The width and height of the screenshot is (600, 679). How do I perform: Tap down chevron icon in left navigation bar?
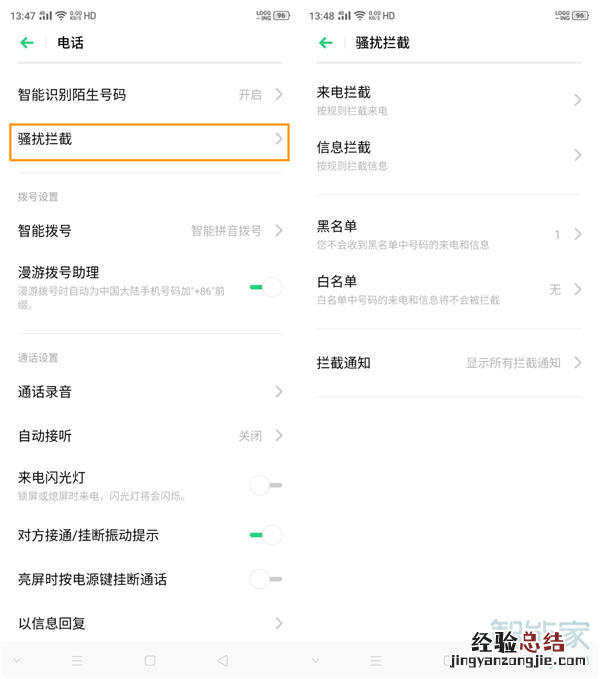coord(17,661)
